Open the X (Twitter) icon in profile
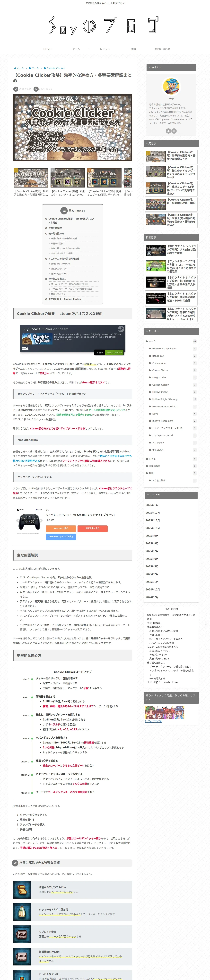Screen dimensions: 210x980 (x=174, y=131)
